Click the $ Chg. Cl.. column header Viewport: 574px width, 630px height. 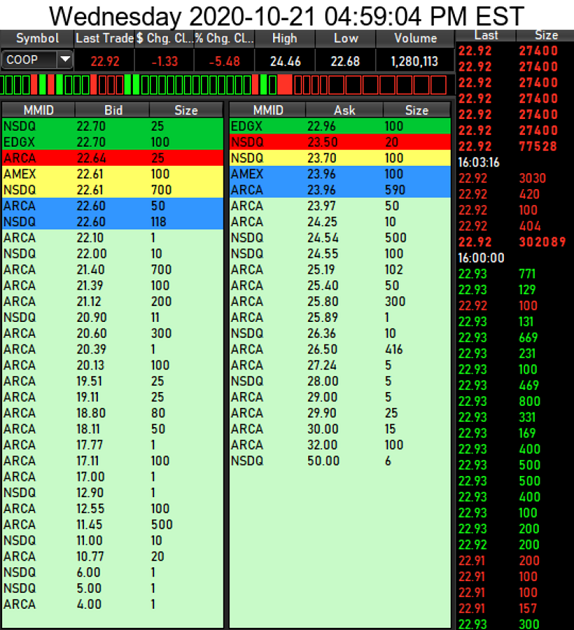click(x=164, y=39)
